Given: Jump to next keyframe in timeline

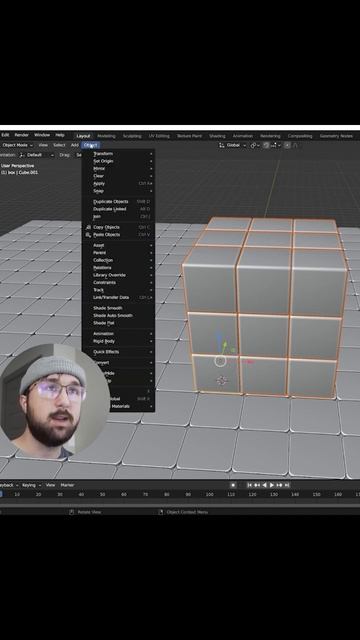Looking at the screenshot, I should click(x=280, y=485).
